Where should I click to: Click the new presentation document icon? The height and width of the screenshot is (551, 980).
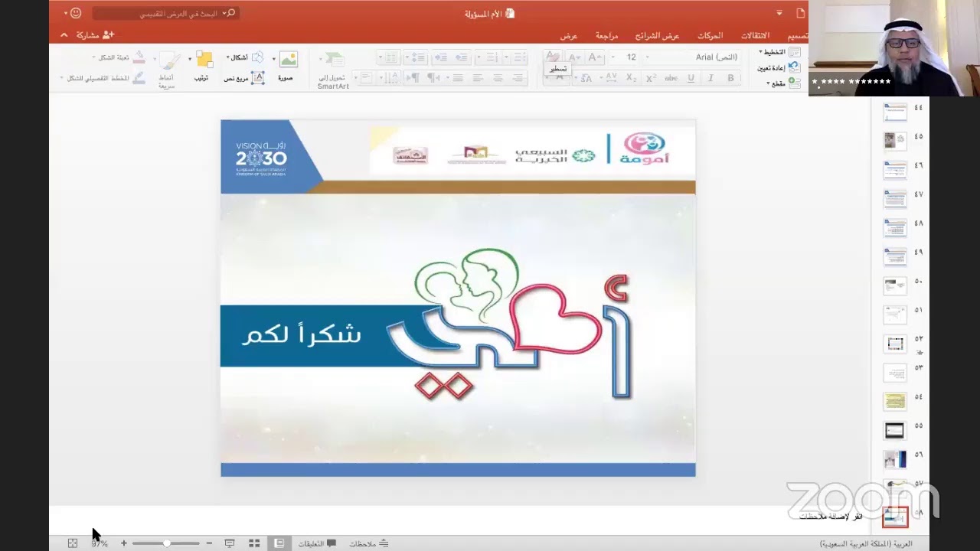(801, 13)
